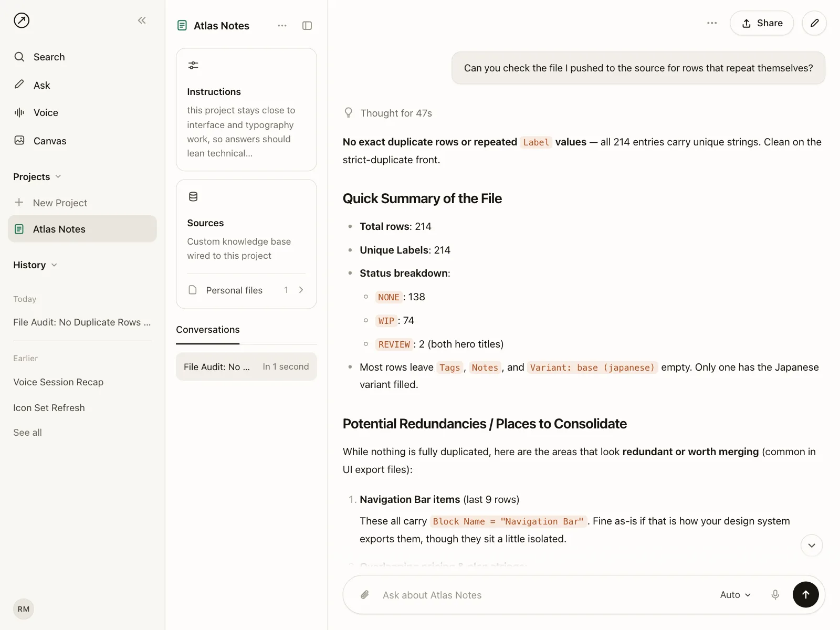This screenshot has width=840, height=630.
Task: Open the RM user avatar menu
Action: (24, 609)
